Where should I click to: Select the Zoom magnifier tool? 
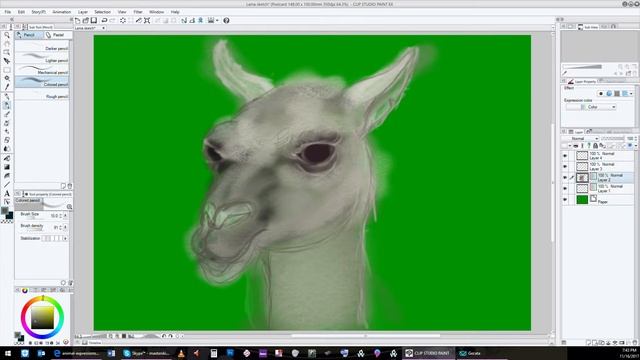7,36
